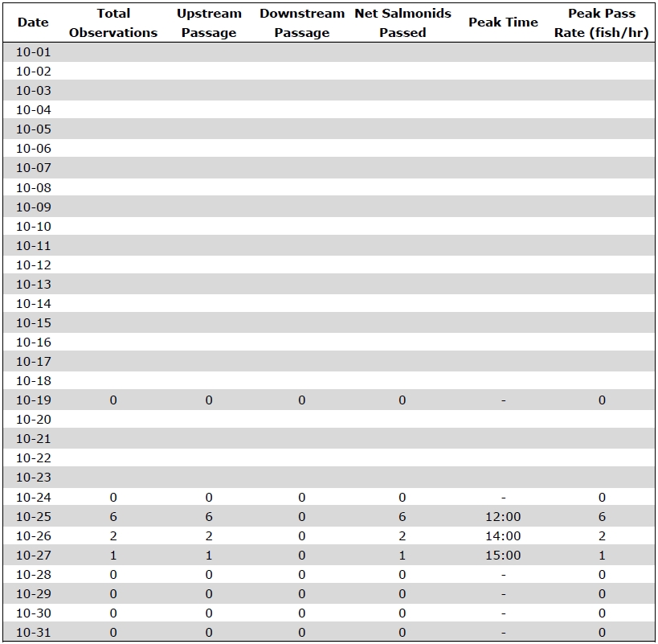Select the 10-23 date cell
Screen dimensions: 658x644
pos(34,478)
